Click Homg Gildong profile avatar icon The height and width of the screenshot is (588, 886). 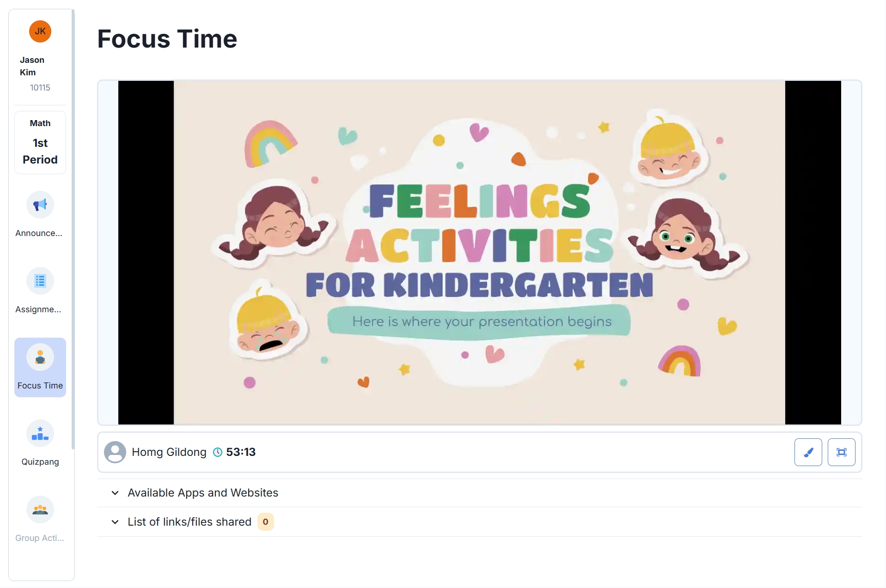point(115,452)
